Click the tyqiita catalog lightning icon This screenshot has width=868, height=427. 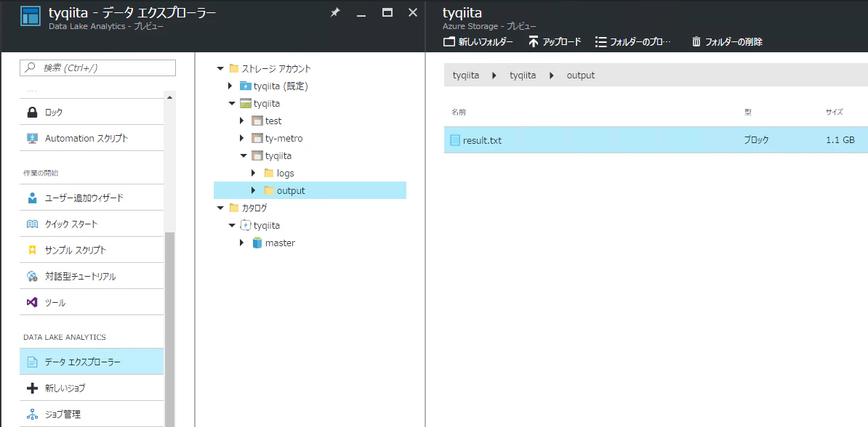(245, 225)
